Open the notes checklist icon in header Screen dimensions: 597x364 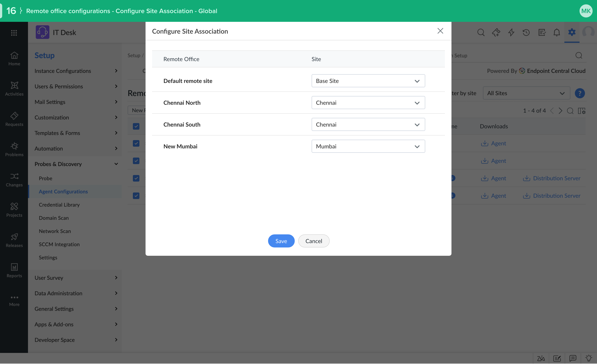(x=541, y=32)
